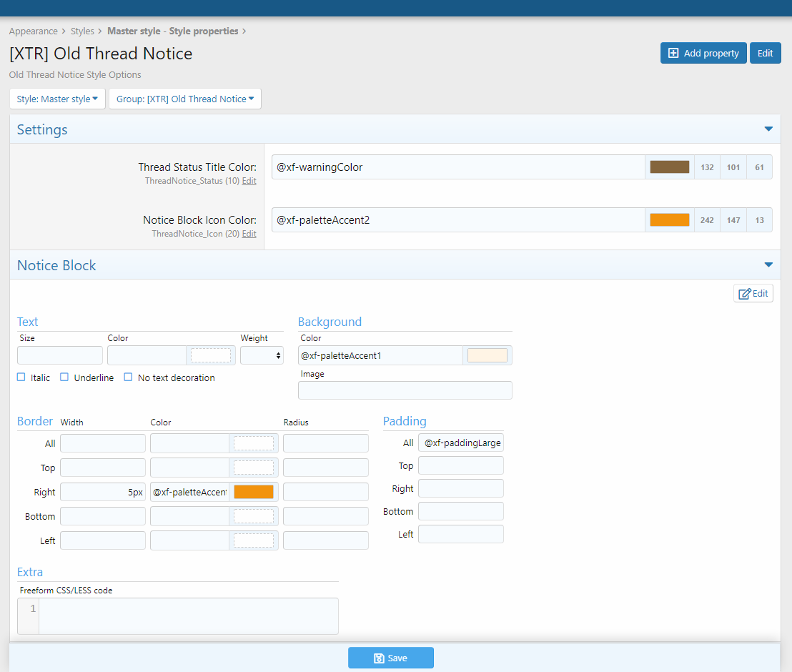The width and height of the screenshot is (792, 672).
Task: Collapse the Settings section arrow
Action: 768,129
